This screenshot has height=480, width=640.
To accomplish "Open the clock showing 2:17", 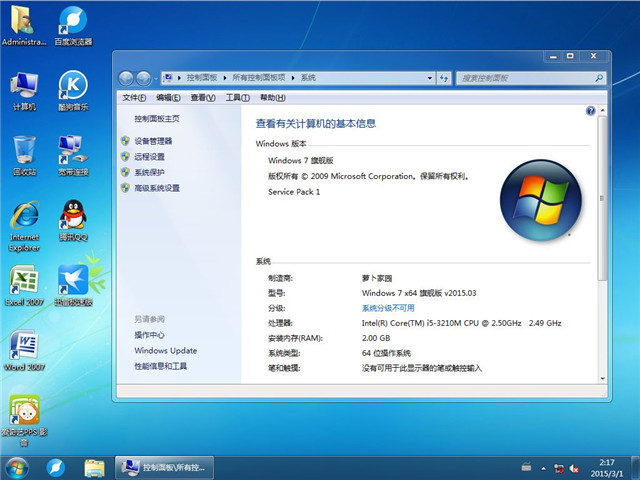I will click(x=607, y=468).
